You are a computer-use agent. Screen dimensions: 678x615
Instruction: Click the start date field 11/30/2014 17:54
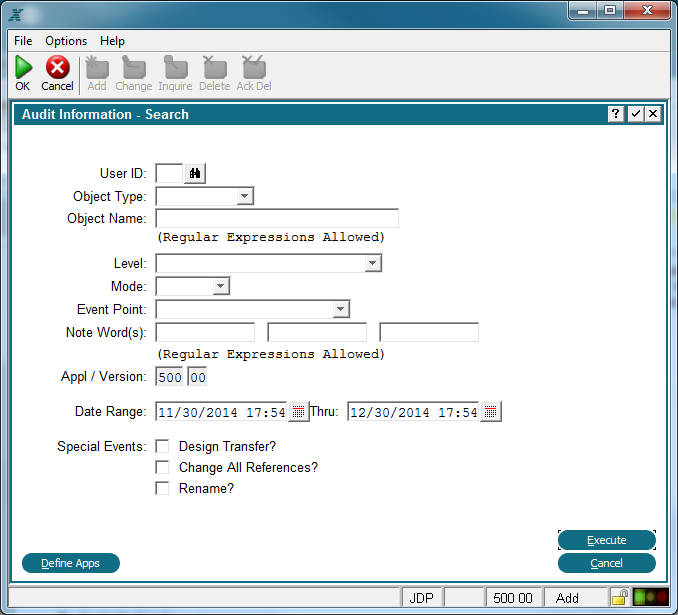(221, 412)
